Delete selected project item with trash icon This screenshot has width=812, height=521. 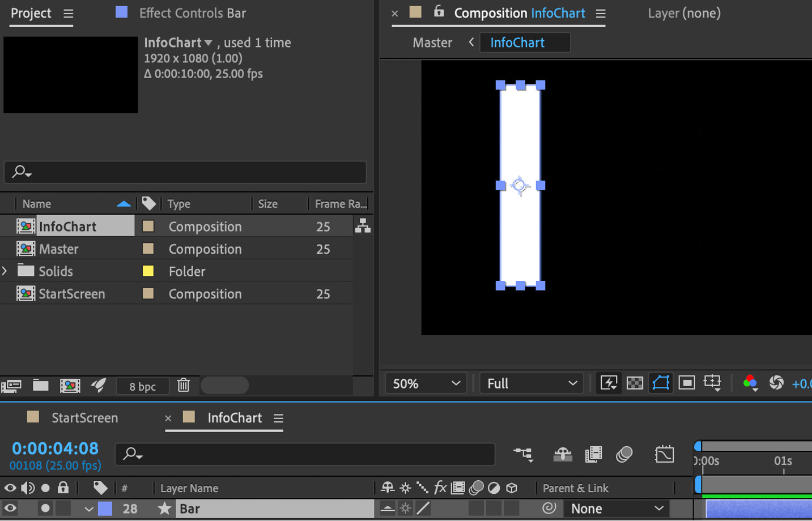[x=183, y=386]
